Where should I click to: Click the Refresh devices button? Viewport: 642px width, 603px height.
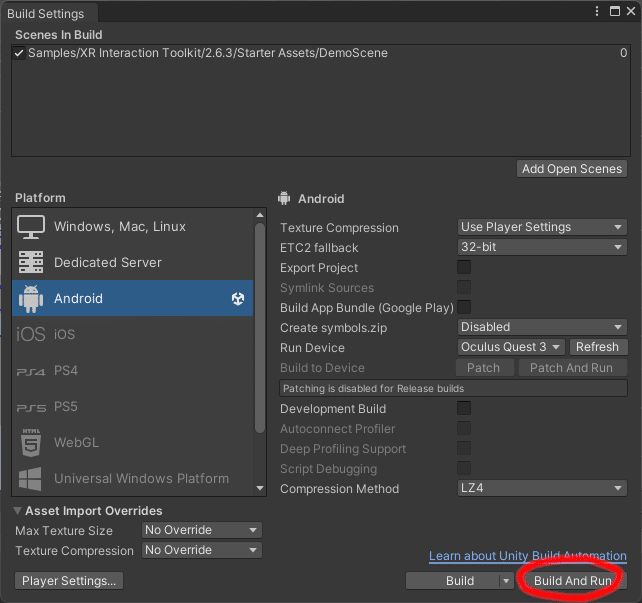597,347
